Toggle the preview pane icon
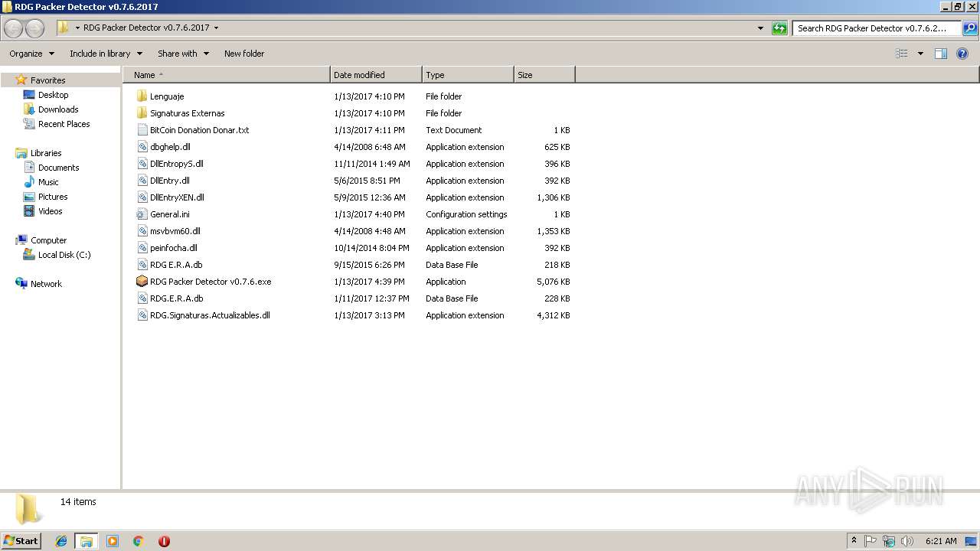Screen dimensions: 980x551 coord(941,54)
